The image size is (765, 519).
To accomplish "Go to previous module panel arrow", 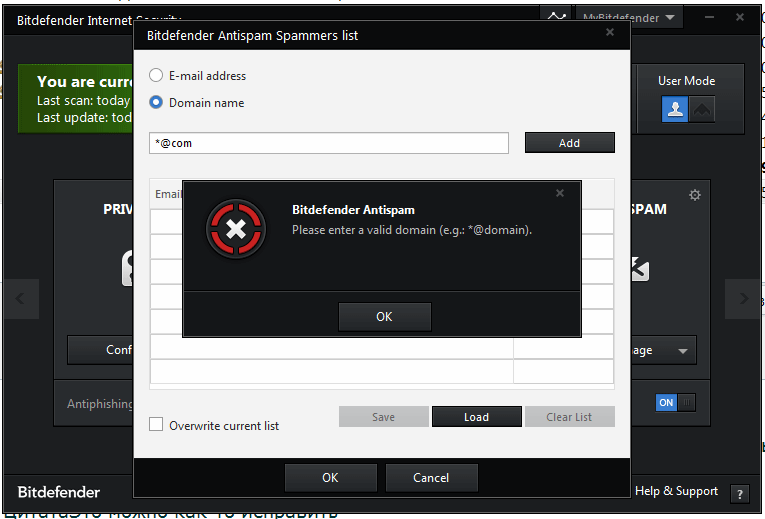I will click(20, 299).
